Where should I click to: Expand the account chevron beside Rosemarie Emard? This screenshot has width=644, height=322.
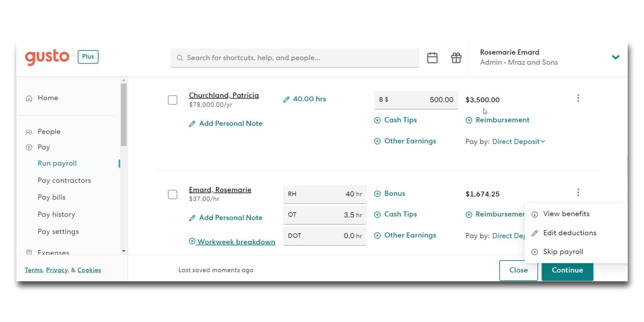point(615,57)
